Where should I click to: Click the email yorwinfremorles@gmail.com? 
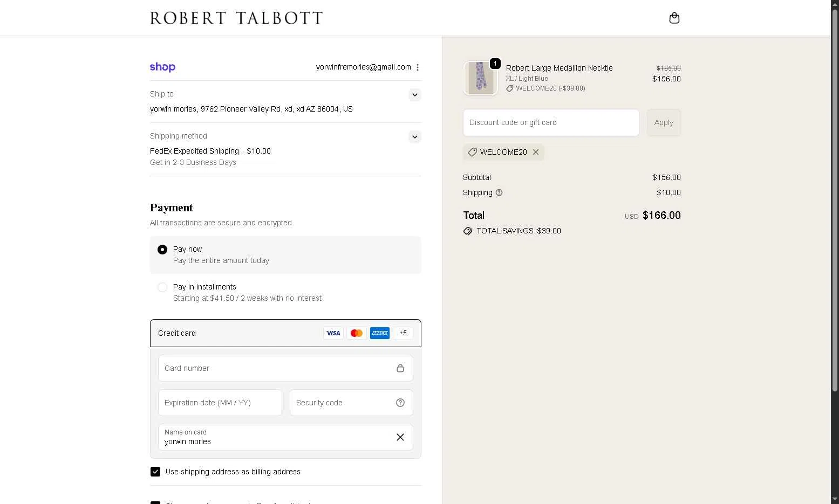coord(364,67)
